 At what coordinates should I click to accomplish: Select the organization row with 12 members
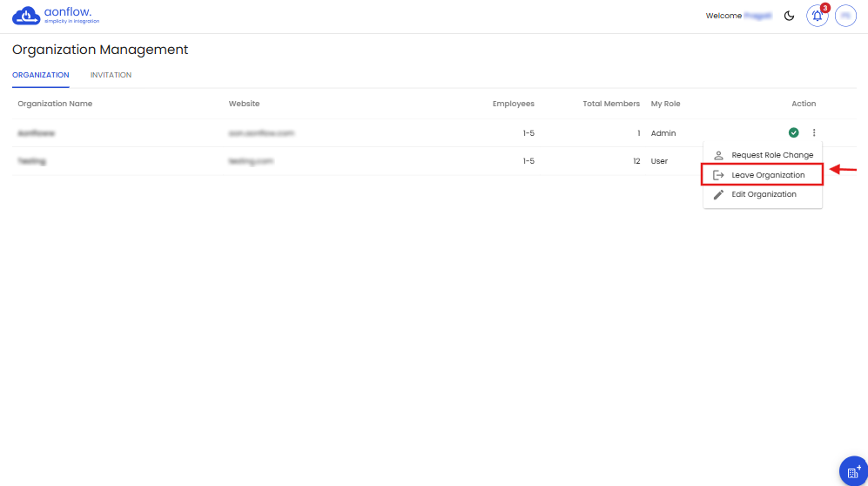point(348,161)
